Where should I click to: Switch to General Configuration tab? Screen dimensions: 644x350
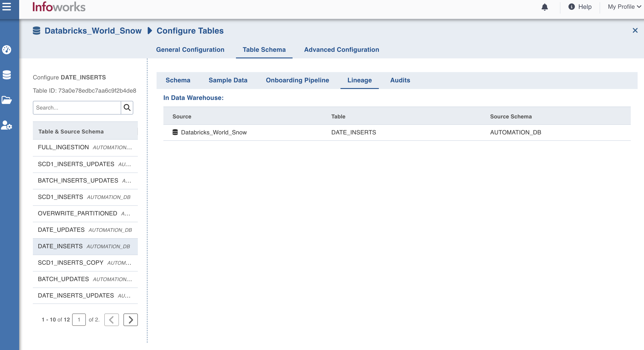click(190, 50)
